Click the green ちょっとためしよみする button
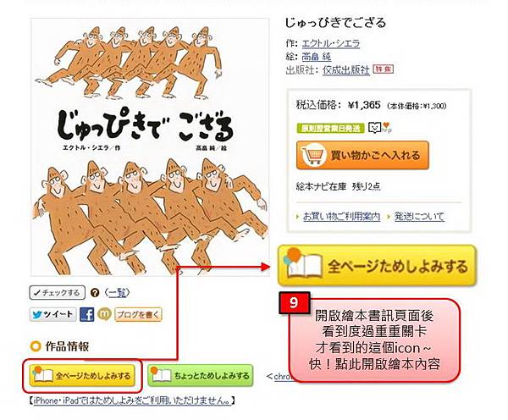Viewport: 508px width, 420px height. 201,375
